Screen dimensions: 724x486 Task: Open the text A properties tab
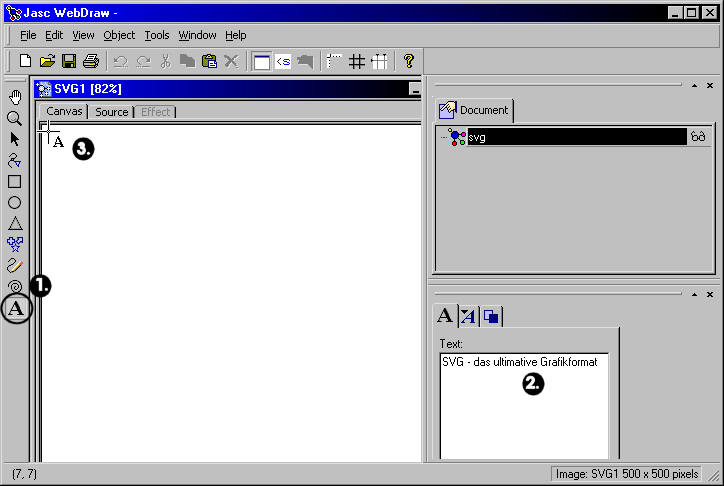[445, 316]
